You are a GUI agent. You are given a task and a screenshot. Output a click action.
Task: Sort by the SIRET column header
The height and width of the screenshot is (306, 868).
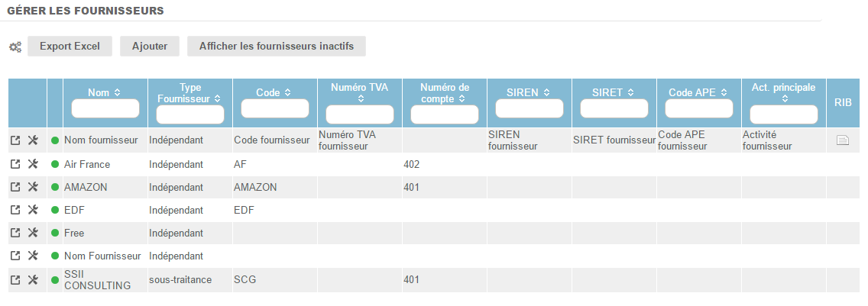613,92
